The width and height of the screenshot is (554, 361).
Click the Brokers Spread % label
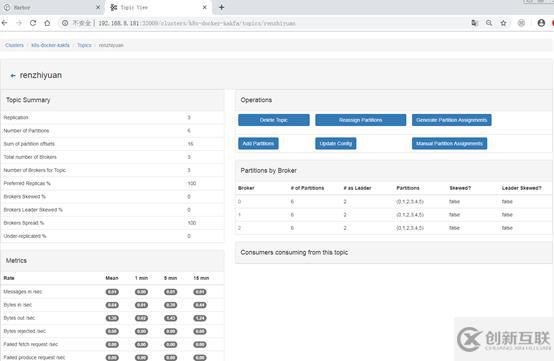point(24,223)
